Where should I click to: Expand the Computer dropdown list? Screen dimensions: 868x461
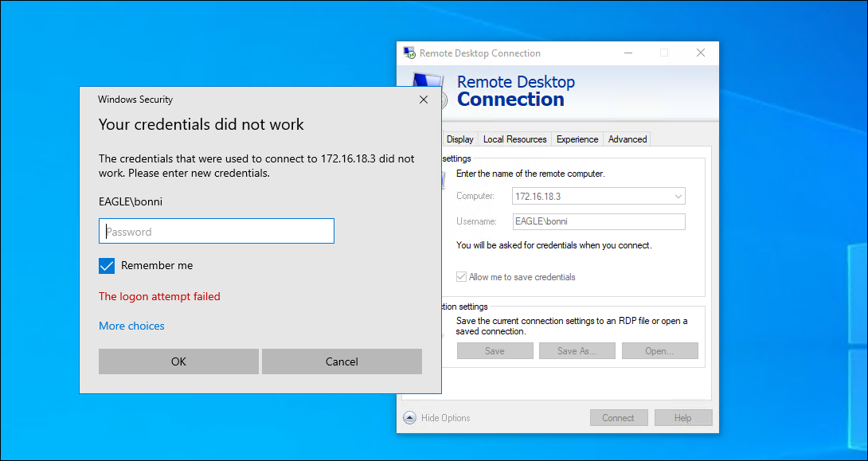click(678, 197)
